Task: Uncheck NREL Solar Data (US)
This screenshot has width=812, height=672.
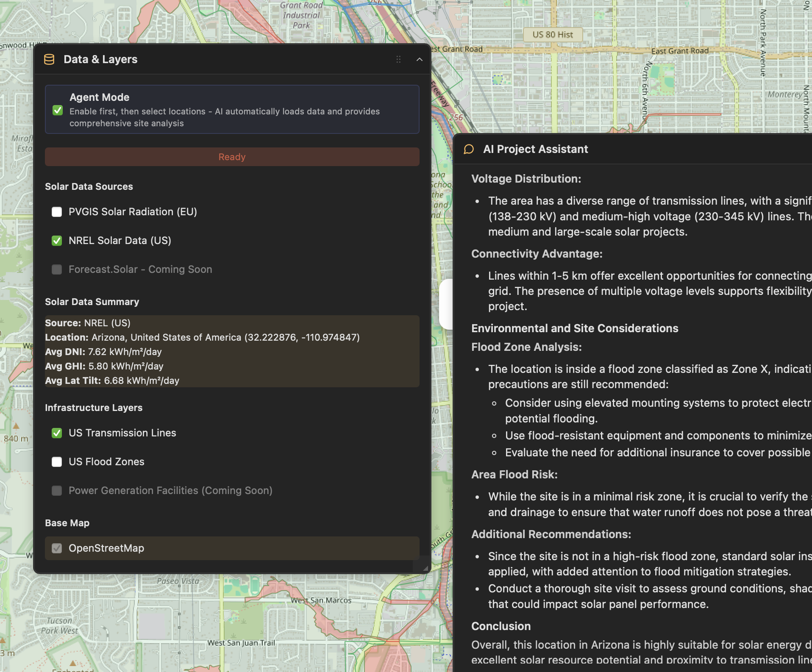Action: point(57,241)
